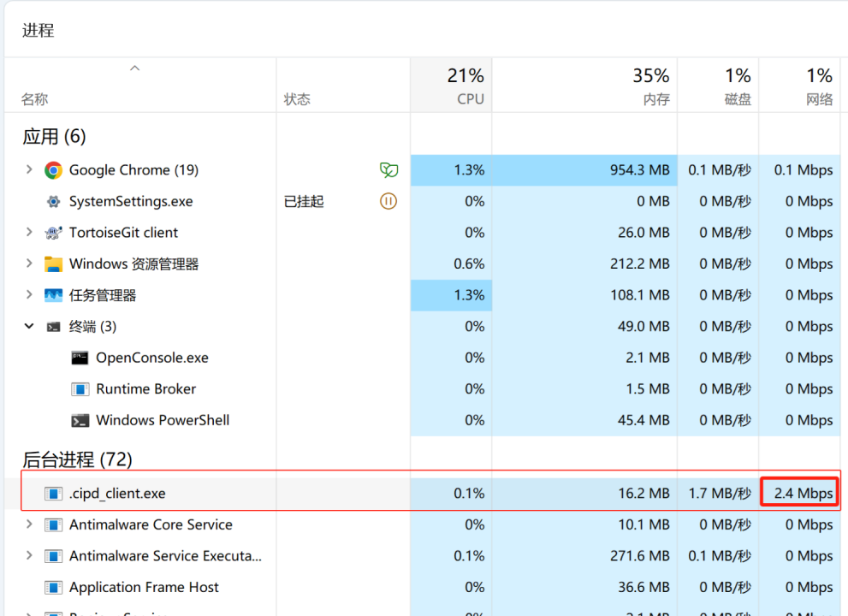
Task: Click the 212.2 MB memory value
Action: click(639, 264)
